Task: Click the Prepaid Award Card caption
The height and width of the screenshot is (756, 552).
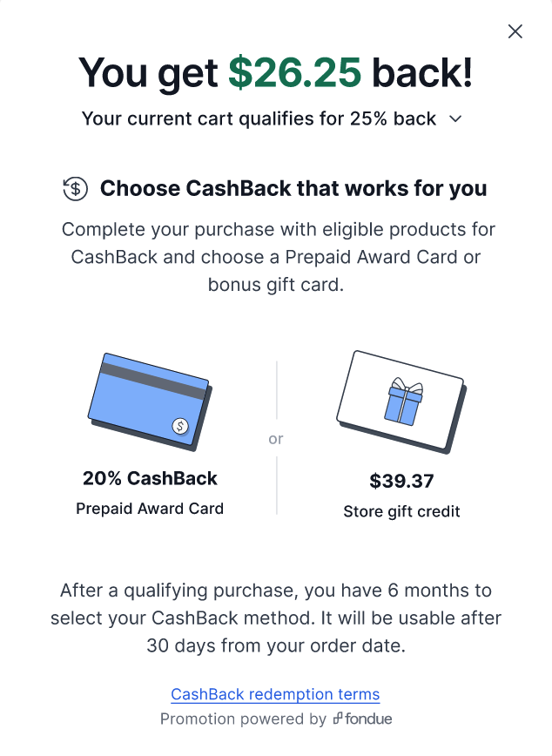Action: 150,509
